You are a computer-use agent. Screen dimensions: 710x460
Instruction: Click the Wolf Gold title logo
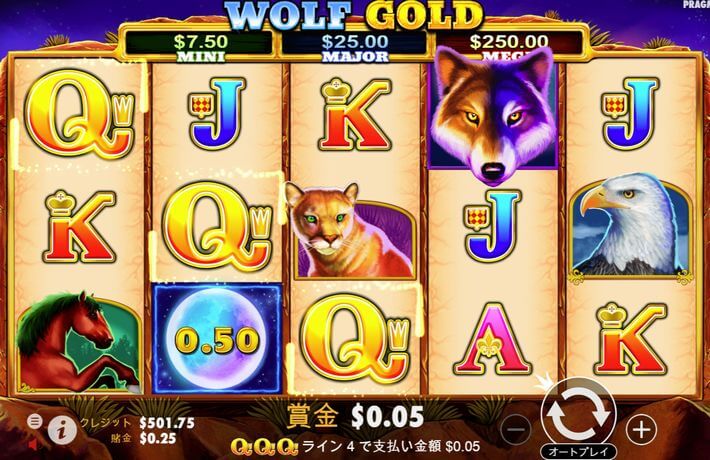click(354, 14)
